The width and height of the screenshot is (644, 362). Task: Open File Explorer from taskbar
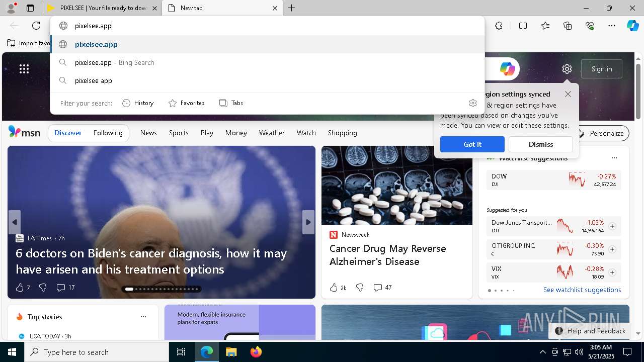pos(231,352)
